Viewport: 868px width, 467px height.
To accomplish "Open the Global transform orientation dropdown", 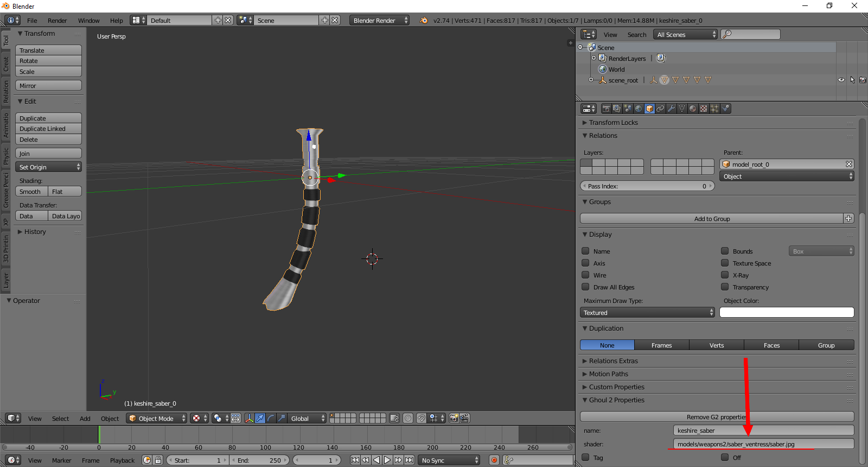I will tap(307, 418).
